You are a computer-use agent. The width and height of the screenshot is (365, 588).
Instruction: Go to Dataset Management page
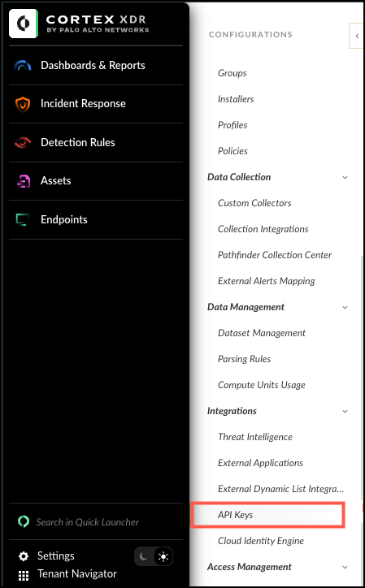262,333
